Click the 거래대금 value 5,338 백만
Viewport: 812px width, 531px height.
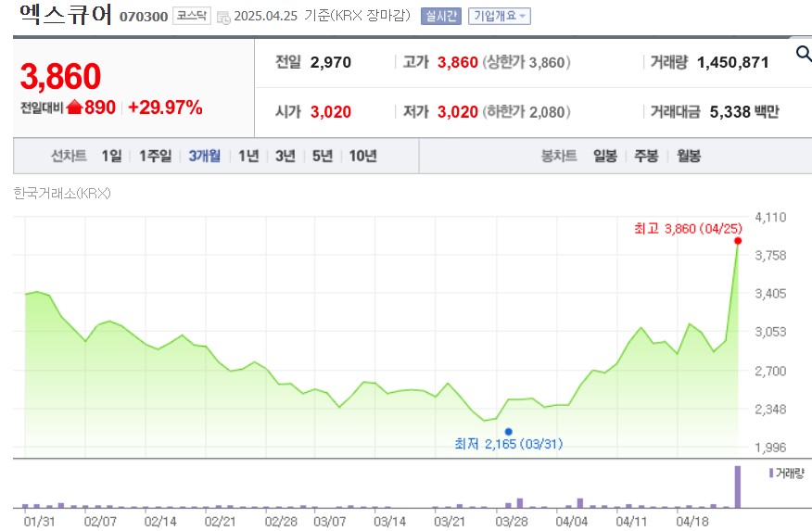(x=744, y=112)
